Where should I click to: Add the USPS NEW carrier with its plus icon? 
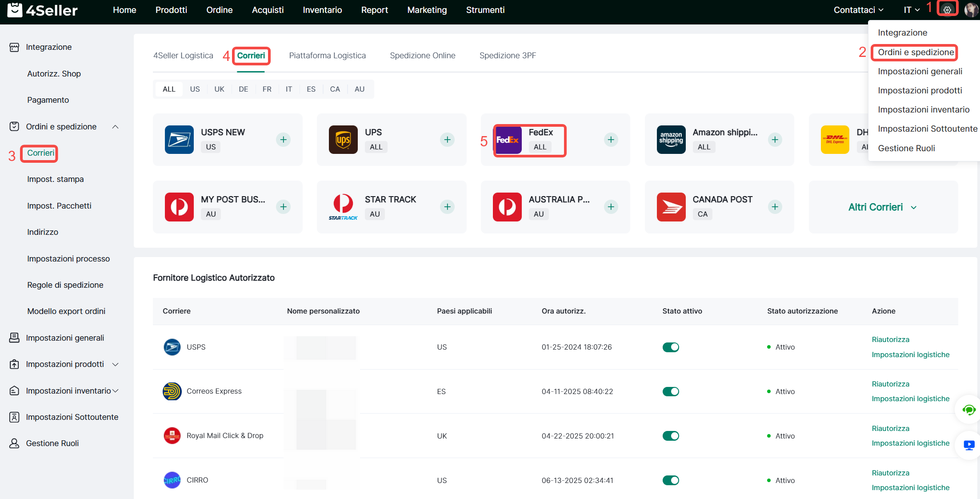click(x=283, y=140)
